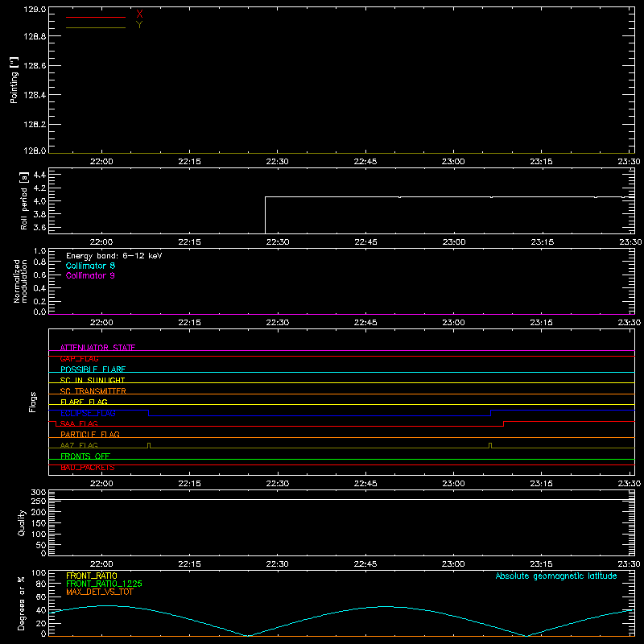This screenshot has width=644, height=644.
Task: Click the 128.2 tick value
Action: (35, 125)
